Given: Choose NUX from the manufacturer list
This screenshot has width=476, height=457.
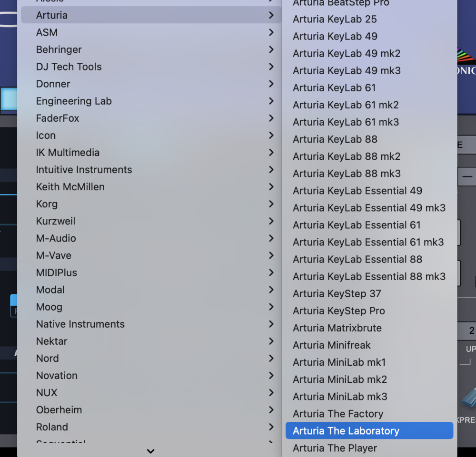Looking at the screenshot, I should pyautogui.click(x=151, y=393).
